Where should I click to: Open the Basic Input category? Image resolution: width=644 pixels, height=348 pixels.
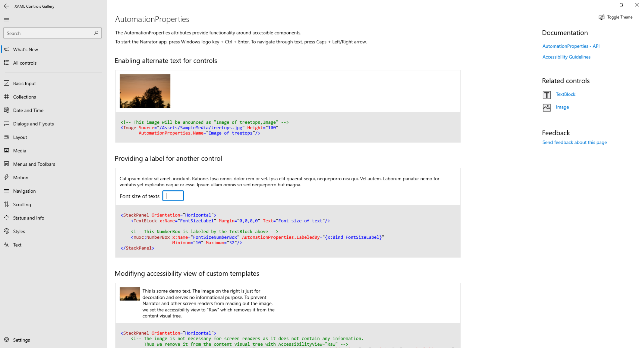pyautogui.click(x=24, y=83)
